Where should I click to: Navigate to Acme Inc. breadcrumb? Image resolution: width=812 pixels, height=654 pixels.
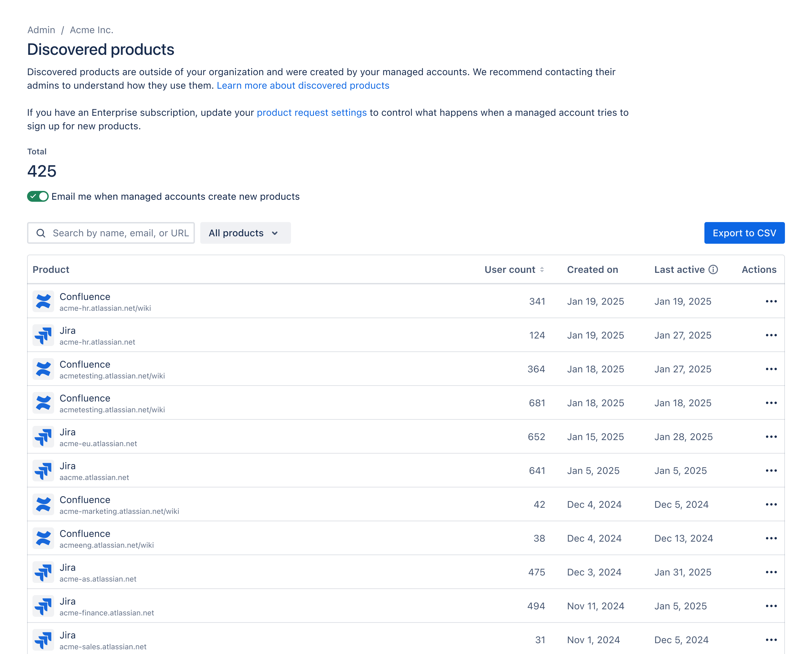(x=92, y=30)
